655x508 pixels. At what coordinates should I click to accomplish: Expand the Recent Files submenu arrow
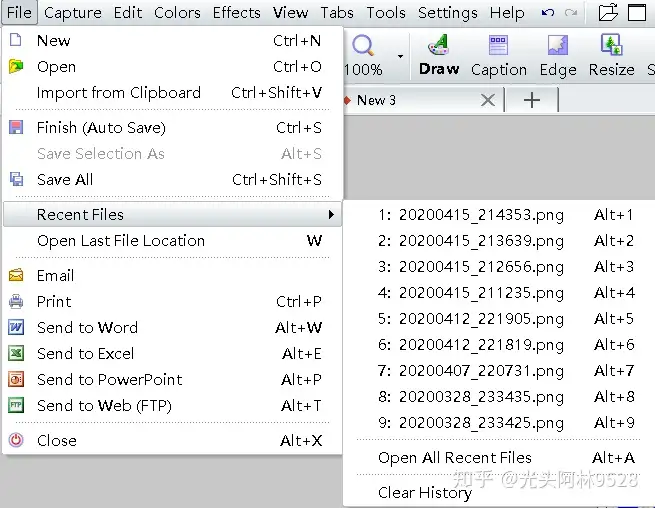[331, 214]
